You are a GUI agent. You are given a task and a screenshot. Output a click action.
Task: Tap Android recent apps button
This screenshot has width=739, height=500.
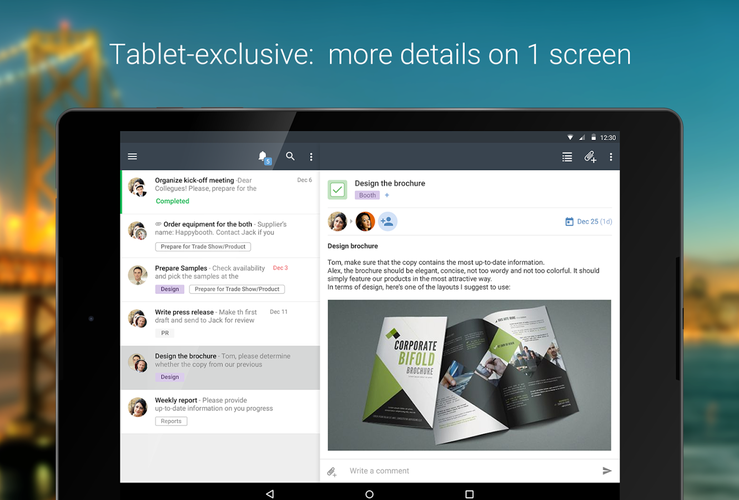[469, 494]
